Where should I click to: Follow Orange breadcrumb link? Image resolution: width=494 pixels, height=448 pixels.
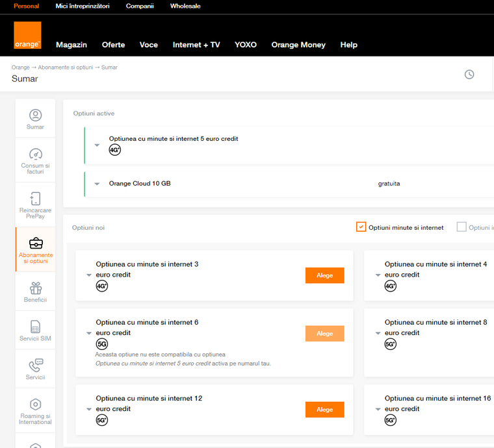click(x=21, y=68)
